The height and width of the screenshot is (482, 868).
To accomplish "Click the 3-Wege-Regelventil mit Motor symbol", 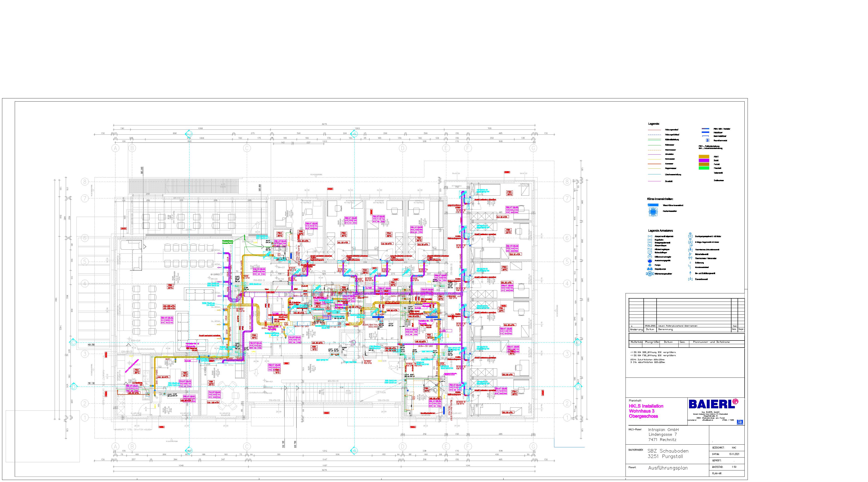I will coord(690,242).
